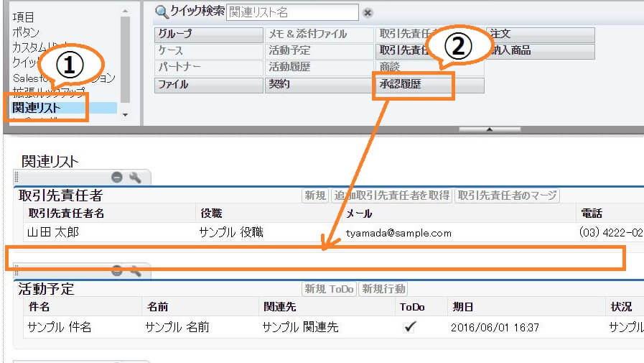Image resolution: width=644 pixels, height=363 pixels.
Task: Click the 新規 button in 取引先責任者 list
Action: pyautogui.click(x=315, y=196)
